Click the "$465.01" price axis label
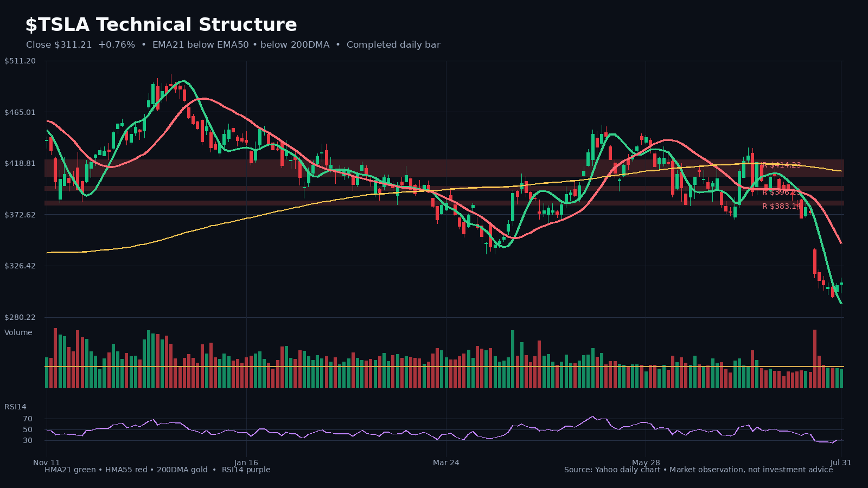868x488 pixels. [20, 112]
